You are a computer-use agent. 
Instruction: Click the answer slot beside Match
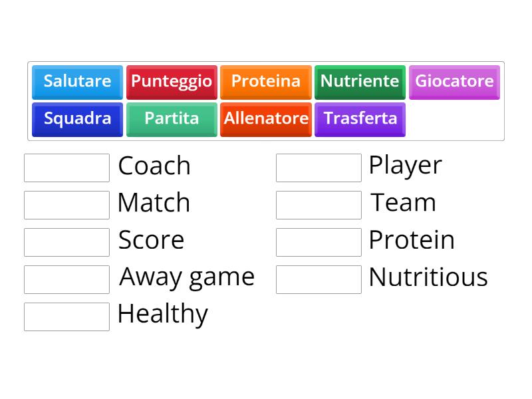tap(66, 204)
